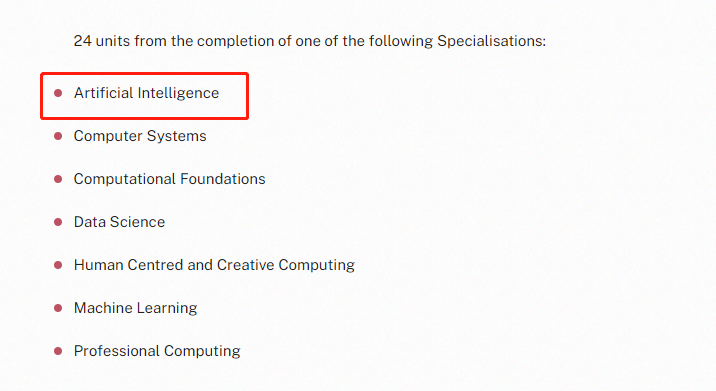716x391 pixels.
Task: Open the Data Science specialisation link
Action: click(x=119, y=222)
